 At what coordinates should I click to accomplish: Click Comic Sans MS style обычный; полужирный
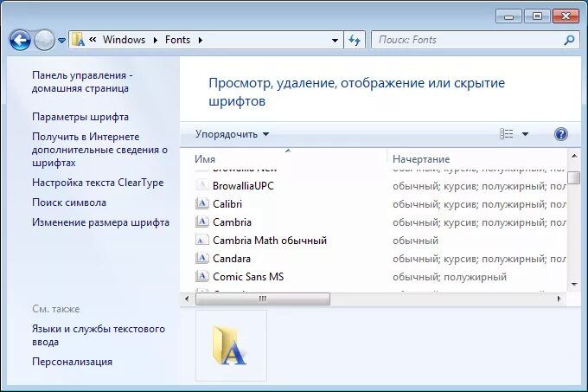click(x=450, y=277)
